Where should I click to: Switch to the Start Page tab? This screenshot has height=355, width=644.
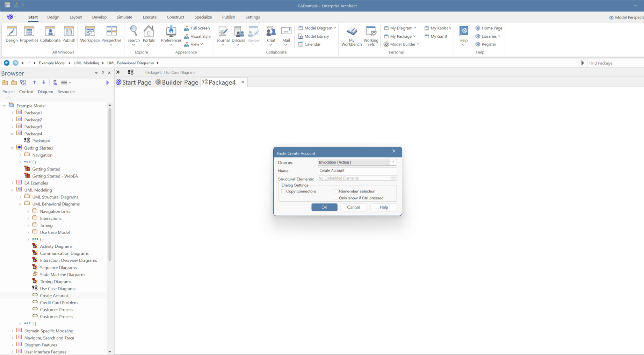[133, 82]
